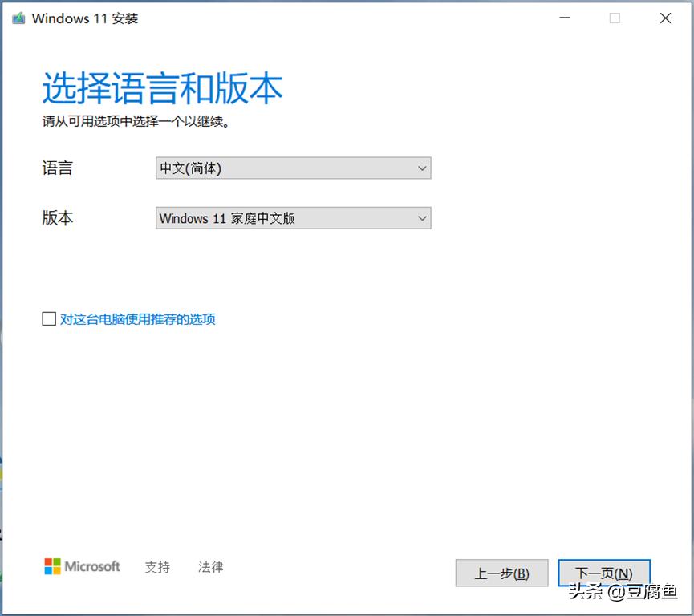Click the 上一步(B) back button
This screenshot has height=616, width=694.
(x=501, y=573)
